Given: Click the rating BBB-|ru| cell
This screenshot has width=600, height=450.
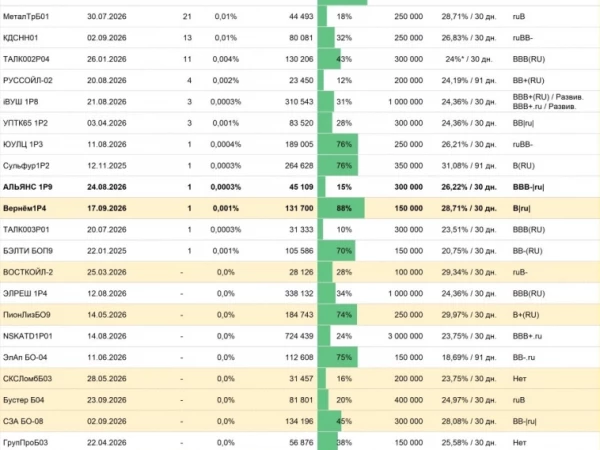Looking at the screenshot, I should tap(528, 187).
